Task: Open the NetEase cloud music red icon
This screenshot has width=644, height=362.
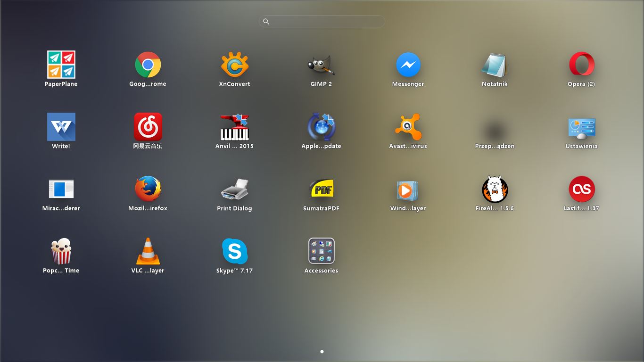Action: coord(148,126)
